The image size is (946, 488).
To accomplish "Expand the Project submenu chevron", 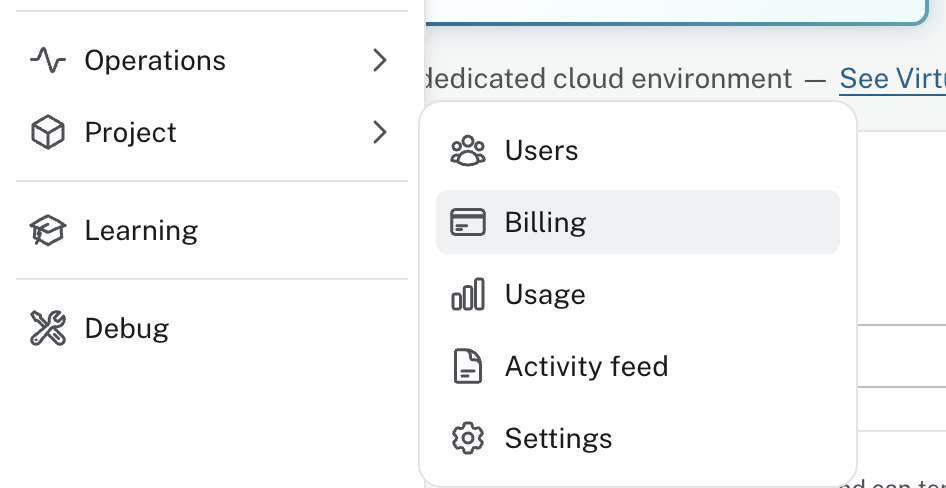I will coord(379,132).
